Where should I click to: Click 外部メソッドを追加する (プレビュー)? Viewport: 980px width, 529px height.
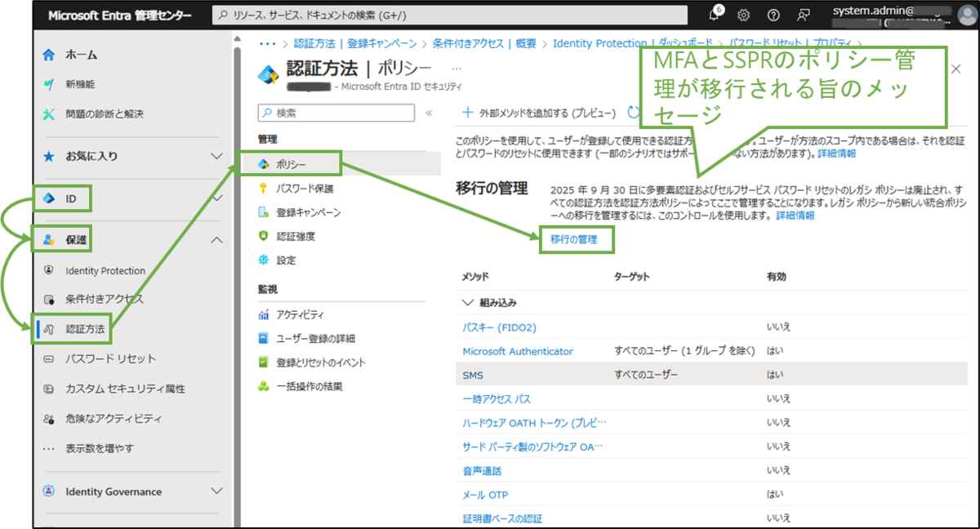[539, 113]
